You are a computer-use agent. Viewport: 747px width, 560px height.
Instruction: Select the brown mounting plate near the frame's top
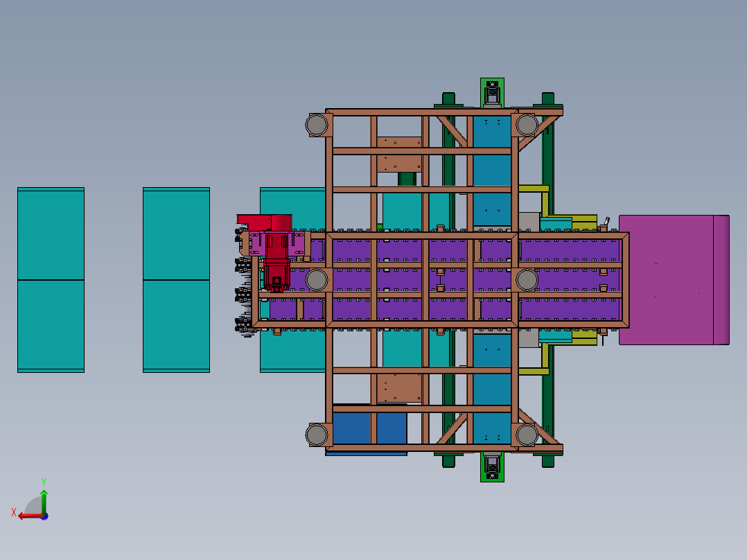(399, 155)
